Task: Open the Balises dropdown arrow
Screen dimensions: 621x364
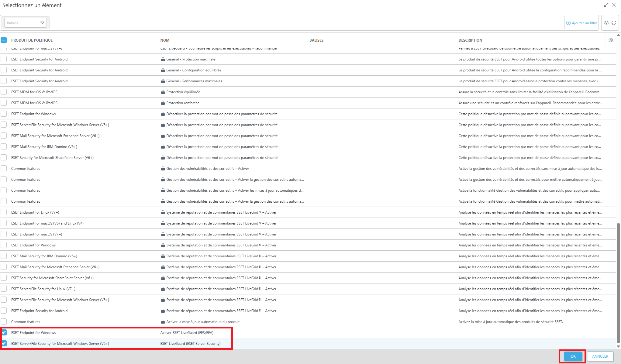Action: 42,23
